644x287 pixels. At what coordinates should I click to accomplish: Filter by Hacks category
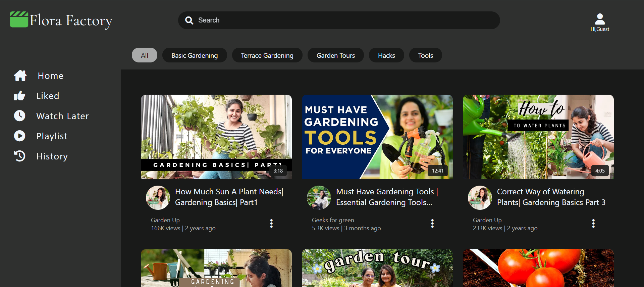tap(386, 55)
